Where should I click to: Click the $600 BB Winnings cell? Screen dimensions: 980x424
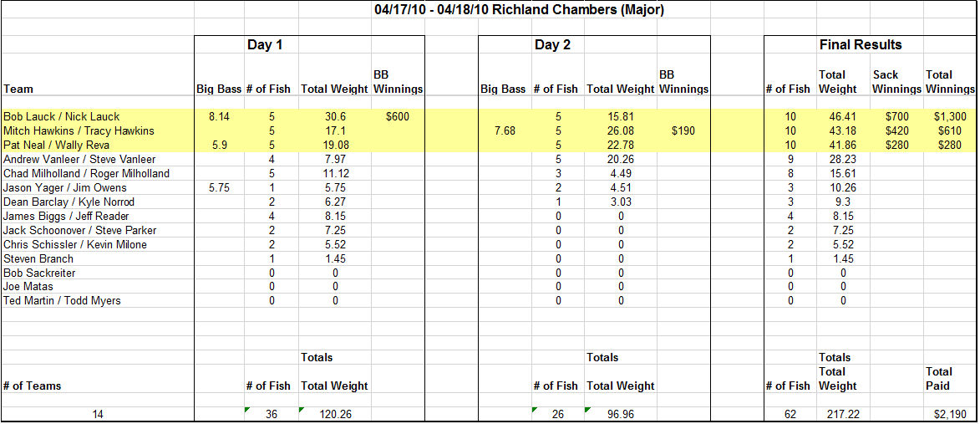[x=398, y=116]
